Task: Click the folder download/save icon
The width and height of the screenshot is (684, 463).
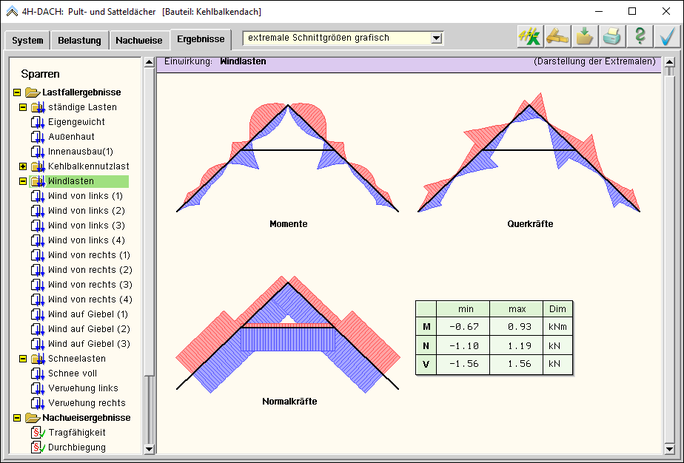Action: click(x=585, y=38)
